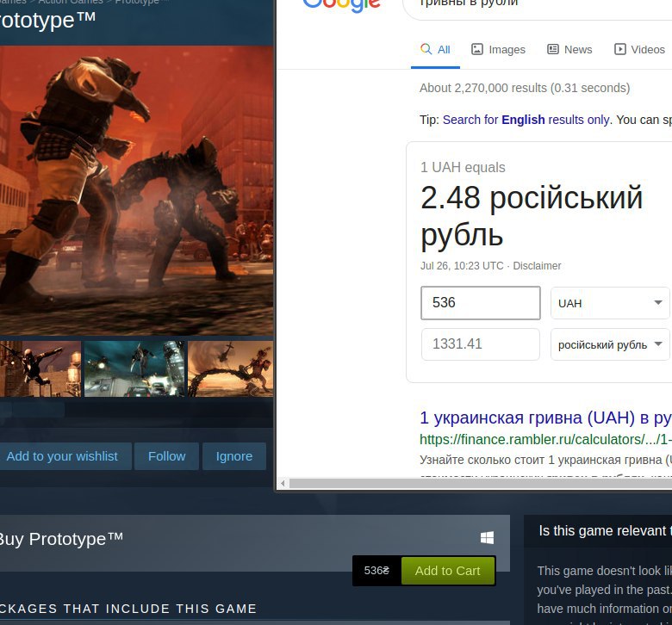672x625 pixels.
Task: Select the blue street explosion thumbnail
Action: coord(134,368)
